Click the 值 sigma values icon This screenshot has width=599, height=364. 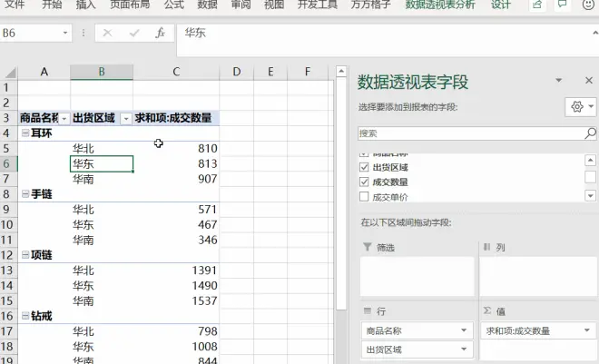(x=487, y=310)
